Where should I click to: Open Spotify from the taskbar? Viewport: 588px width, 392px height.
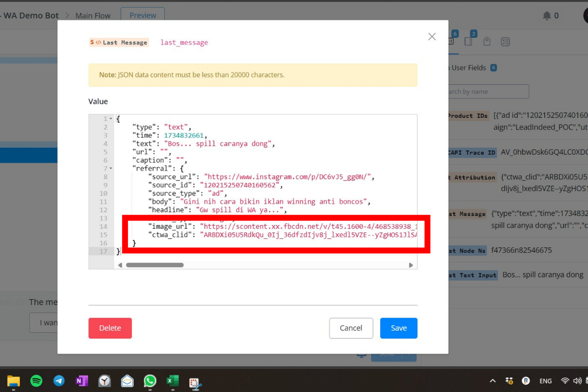[x=36, y=381]
